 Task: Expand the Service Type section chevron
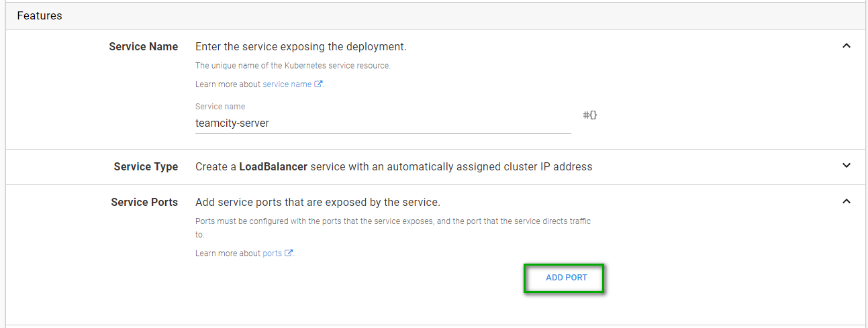pos(847,166)
